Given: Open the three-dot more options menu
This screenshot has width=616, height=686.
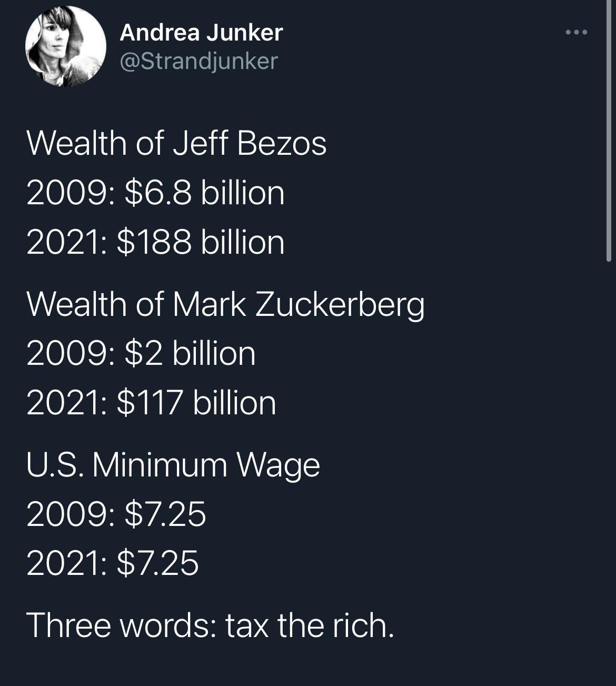Looking at the screenshot, I should coord(575,33).
